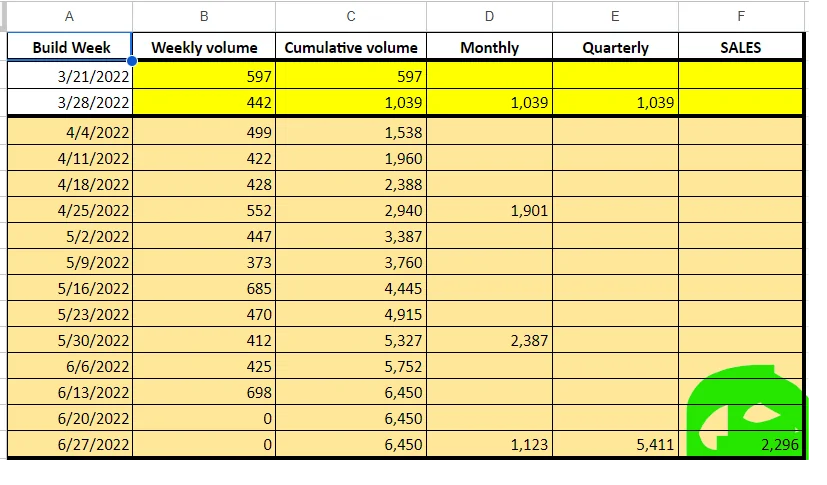Select cumulative volume cell showing 2,940
The height and width of the screenshot is (485, 827).
point(351,210)
